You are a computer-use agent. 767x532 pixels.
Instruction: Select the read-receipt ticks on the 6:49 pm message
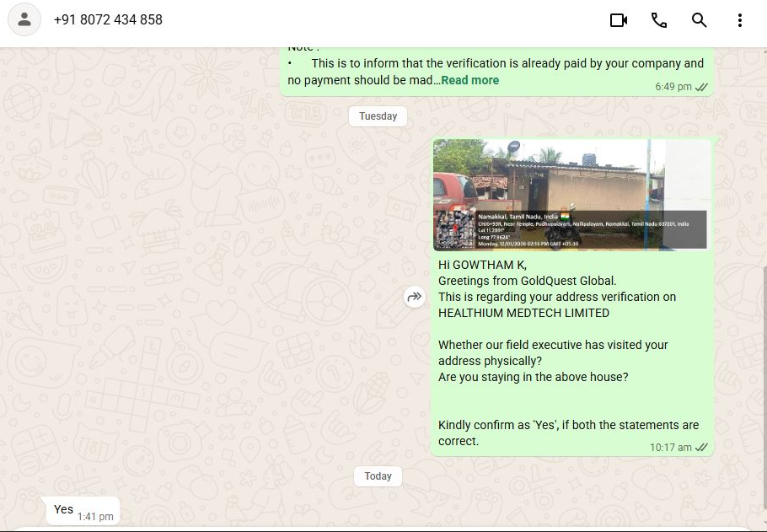[x=701, y=87]
